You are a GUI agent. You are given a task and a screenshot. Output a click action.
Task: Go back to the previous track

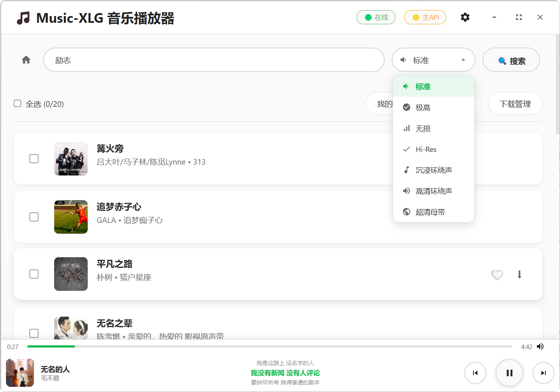click(475, 373)
